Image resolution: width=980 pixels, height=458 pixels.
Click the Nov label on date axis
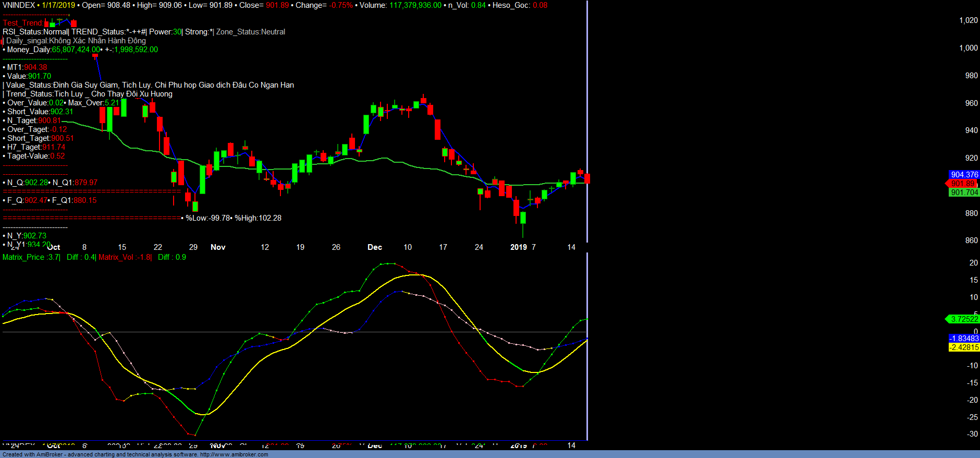[x=218, y=247]
